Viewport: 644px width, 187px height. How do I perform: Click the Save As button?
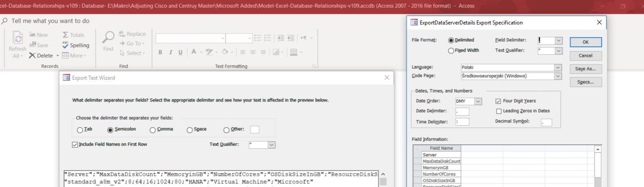[586, 69]
